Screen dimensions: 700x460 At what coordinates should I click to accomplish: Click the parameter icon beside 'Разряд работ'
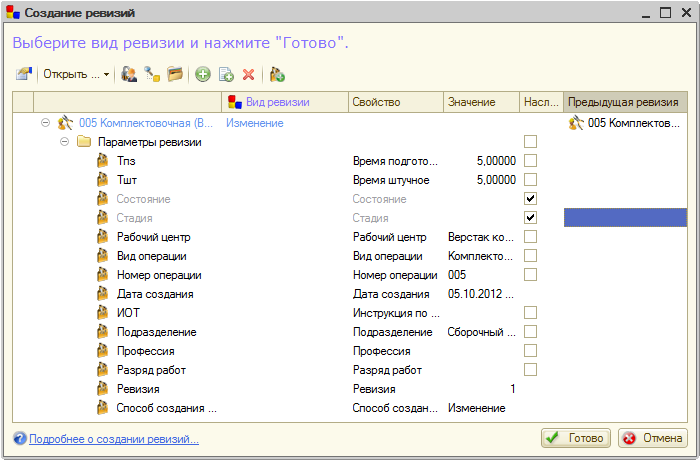pos(103,369)
